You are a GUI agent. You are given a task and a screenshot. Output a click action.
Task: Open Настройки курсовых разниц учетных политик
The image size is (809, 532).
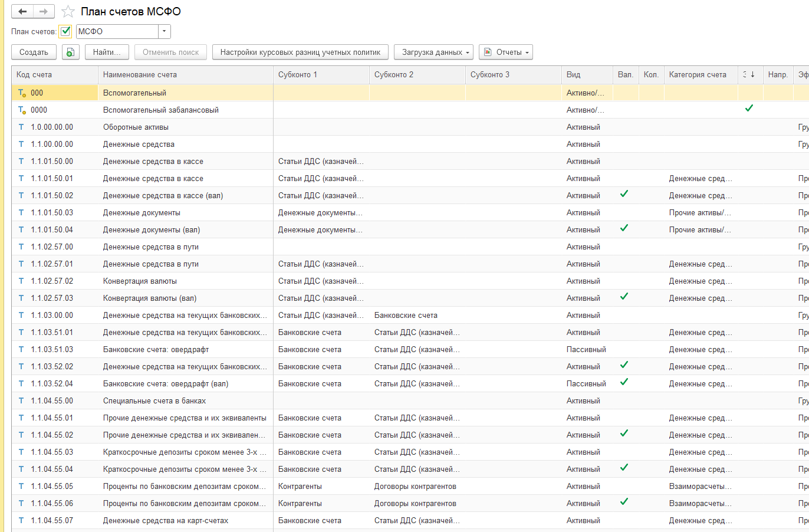click(x=300, y=52)
